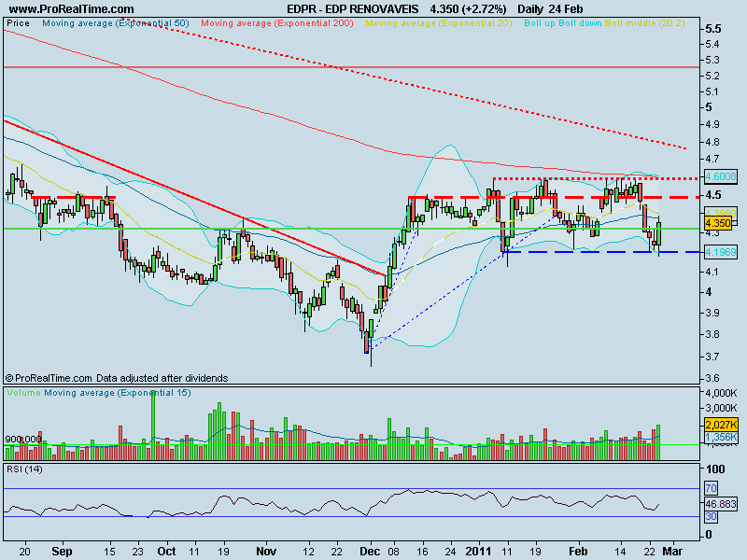This screenshot has height=560, width=747.
Task: Click the Dec month on time axis
Action: pyautogui.click(x=370, y=552)
